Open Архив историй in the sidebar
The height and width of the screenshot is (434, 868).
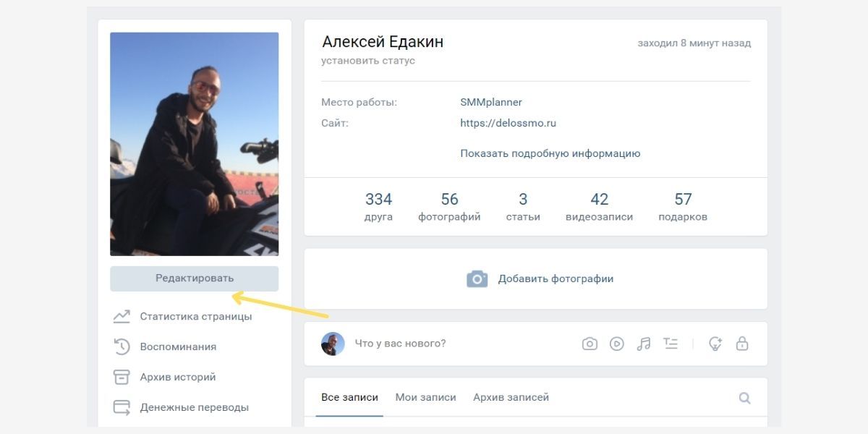pyautogui.click(x=165, y=377)
